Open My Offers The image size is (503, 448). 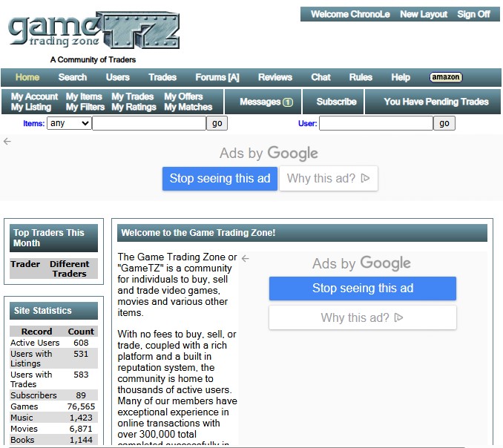(x=183, y=96)
